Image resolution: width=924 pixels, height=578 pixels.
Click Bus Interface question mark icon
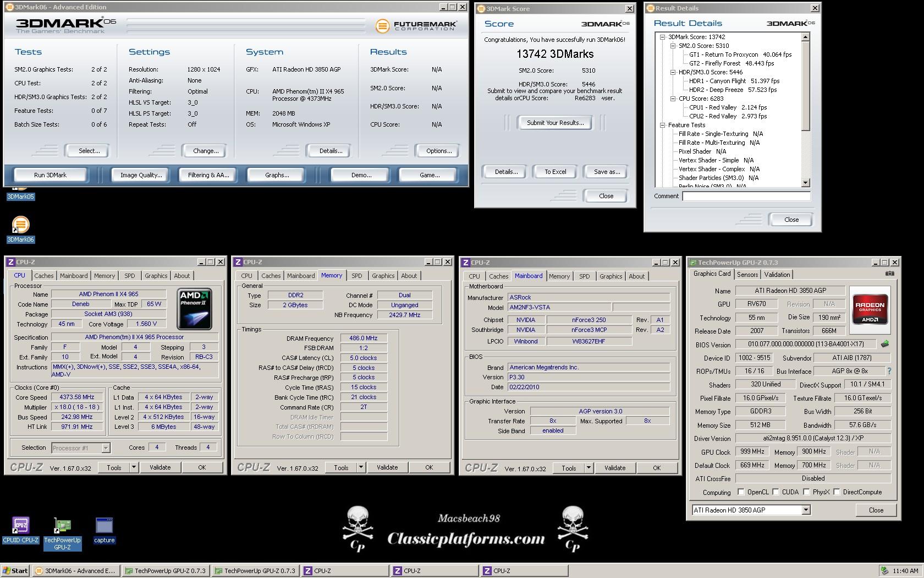coord(889,371)
